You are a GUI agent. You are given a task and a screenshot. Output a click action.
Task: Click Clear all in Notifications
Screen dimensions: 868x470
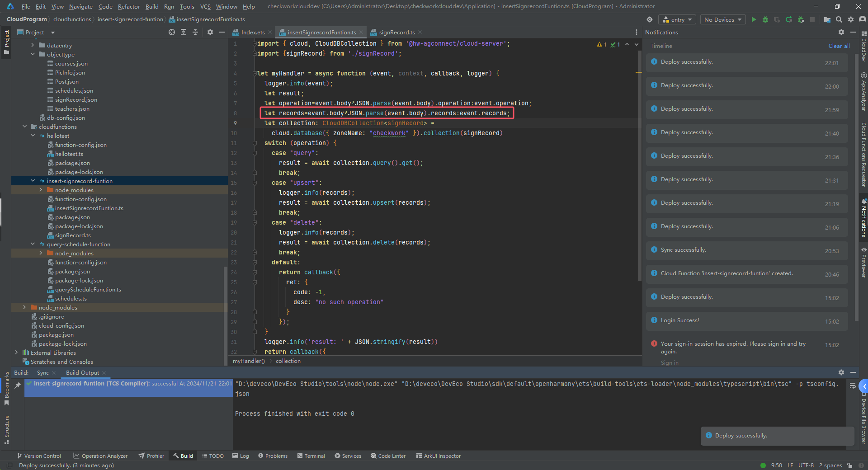839,46
